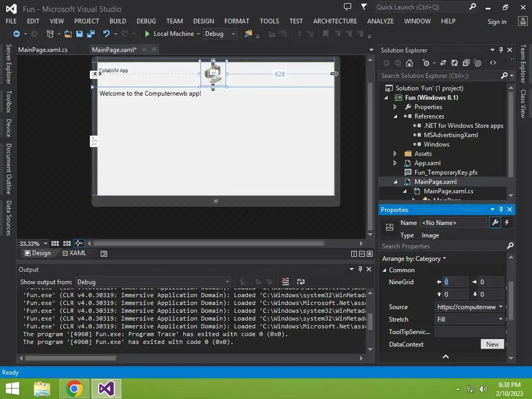Switch to the MainPage.xaml.cs tab
The height and width of the screenshot is (399, 532).
43,49
